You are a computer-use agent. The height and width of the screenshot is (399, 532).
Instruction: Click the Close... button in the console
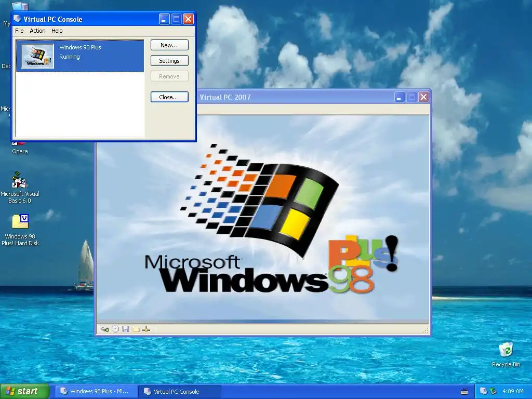(x=169, y=97)
